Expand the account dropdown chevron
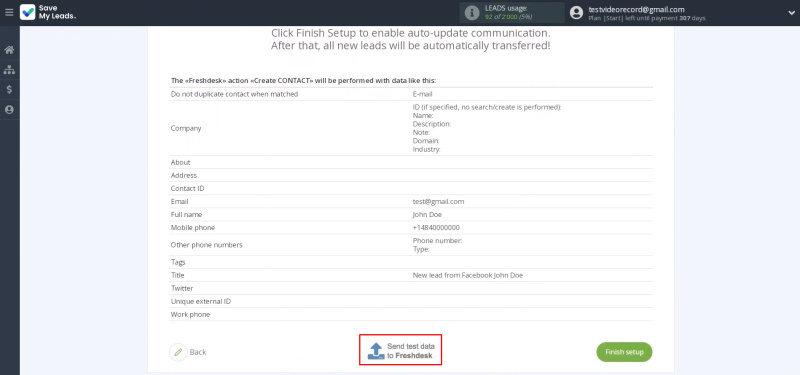This screenshot has height=375, width=800. (x=791, y=13)
